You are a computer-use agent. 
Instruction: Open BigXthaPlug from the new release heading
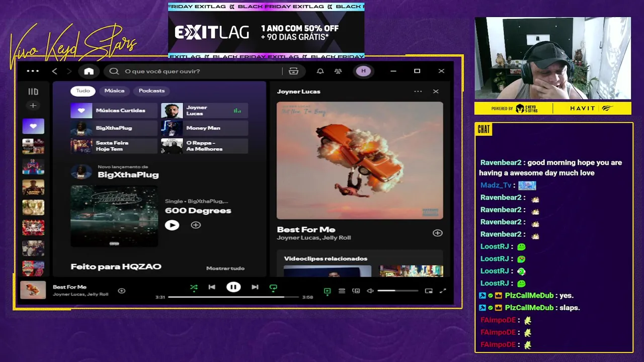(128, 175)
